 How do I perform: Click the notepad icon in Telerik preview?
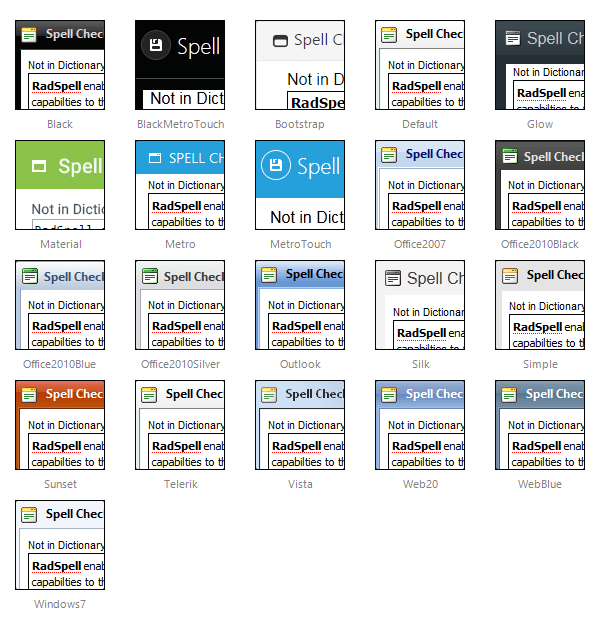(x=149, y=395)
